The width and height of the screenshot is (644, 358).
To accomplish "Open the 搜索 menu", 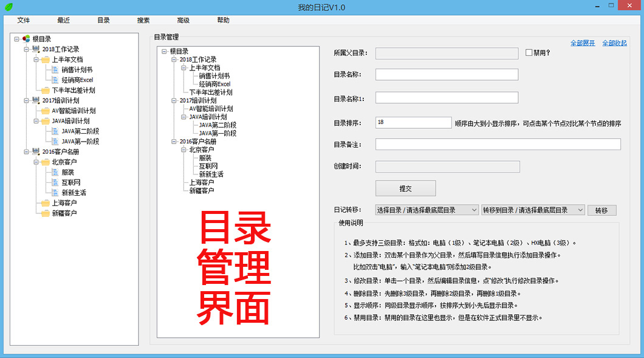I will coord(143,20).
